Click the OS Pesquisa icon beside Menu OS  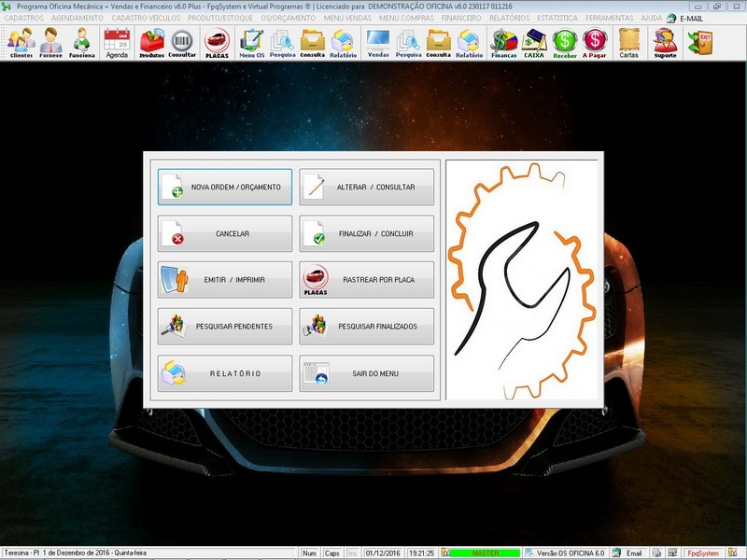point(283,42)
